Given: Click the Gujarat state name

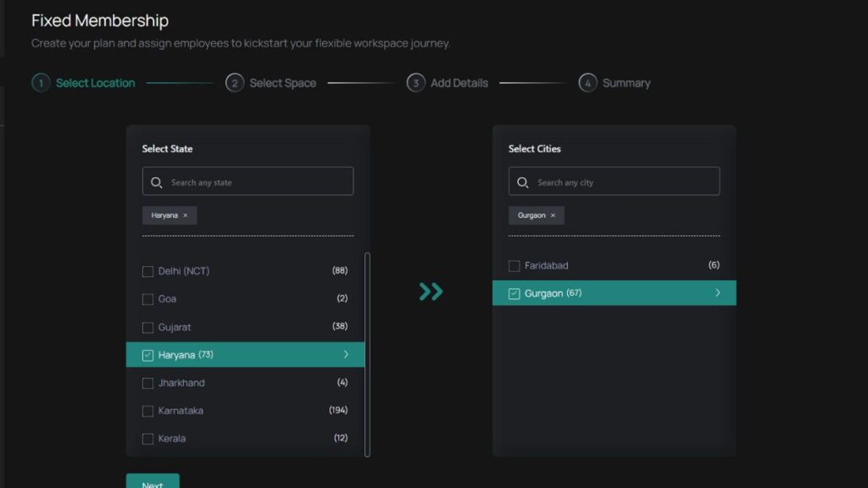Looking at the screenshot, I should [175, 327].
